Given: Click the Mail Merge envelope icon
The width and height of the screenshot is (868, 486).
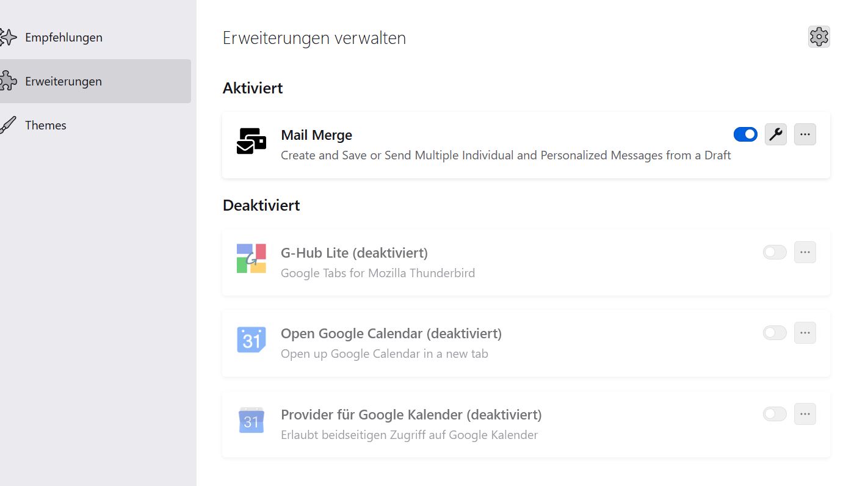Looking at the screenshot, I should pyautogui.click(x=251, y=140).
